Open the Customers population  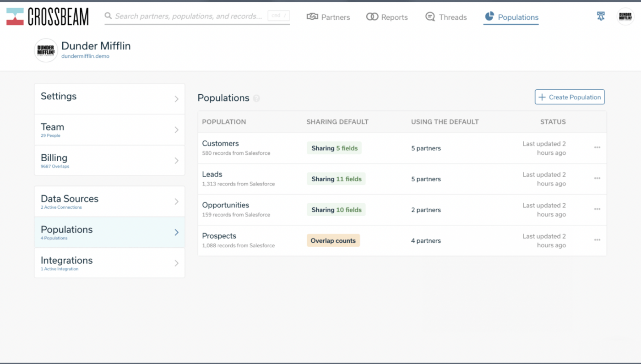(220, 143)
